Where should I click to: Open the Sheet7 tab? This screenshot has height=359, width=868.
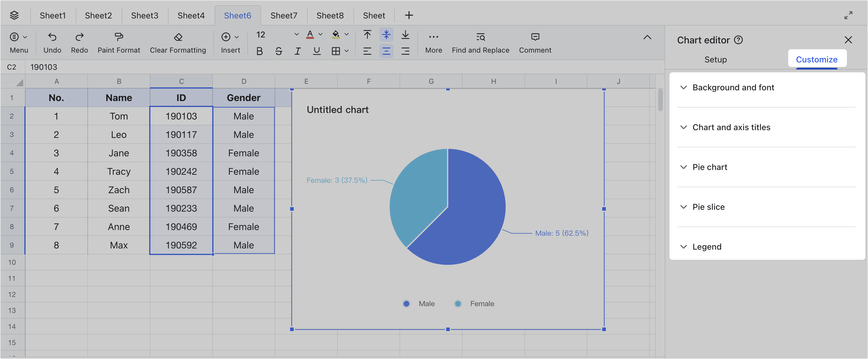pyautogui.click(x=283, y=15)
